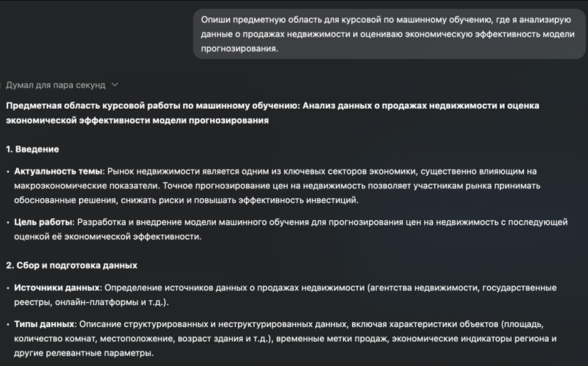Click the bold term "Цель работы"
Viewport: 588px width, 366px height.
coord(44,222)
